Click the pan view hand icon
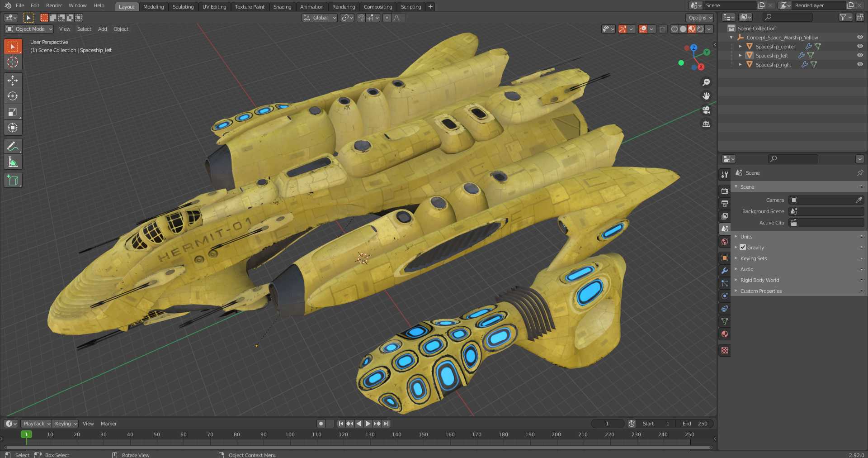 coord(706,96)
